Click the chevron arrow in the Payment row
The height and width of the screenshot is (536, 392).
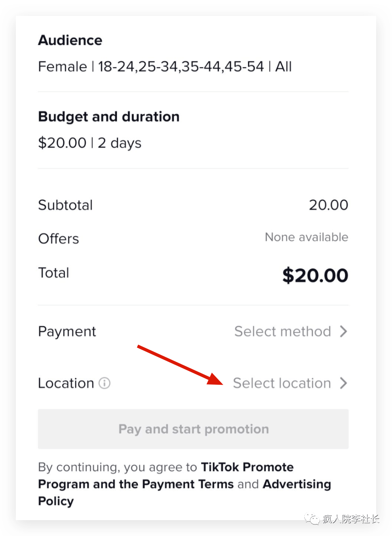[344, 331]
